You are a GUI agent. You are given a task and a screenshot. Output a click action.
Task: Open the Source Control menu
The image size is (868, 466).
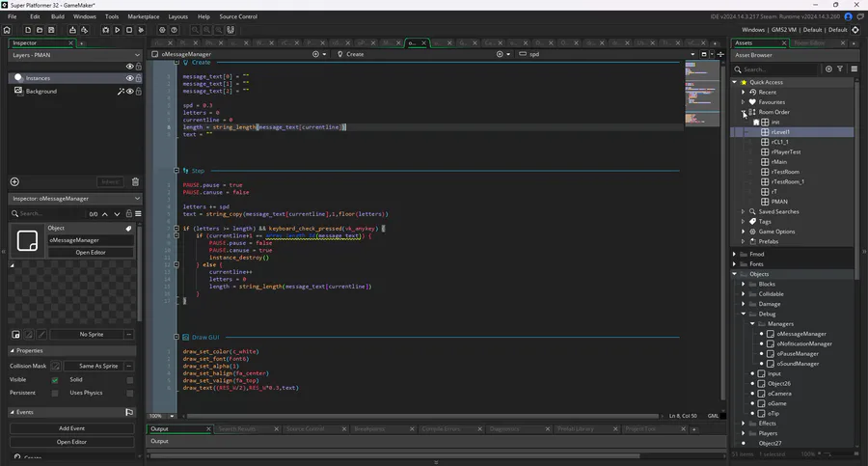238,16
